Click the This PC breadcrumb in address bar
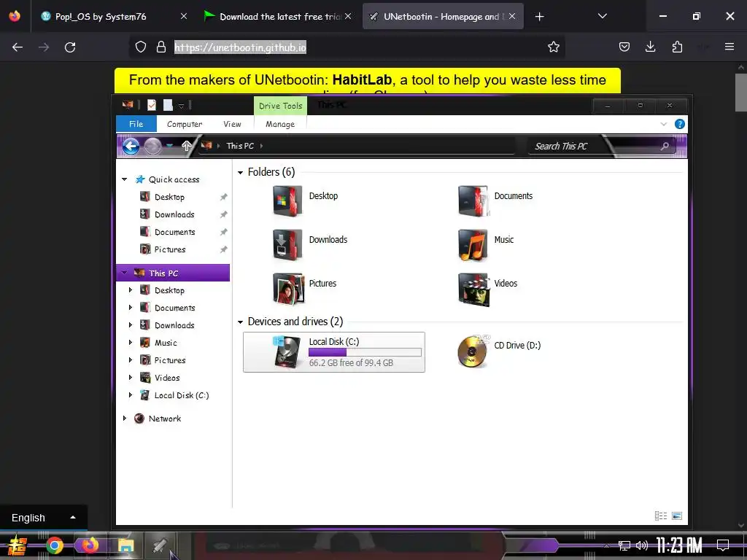Screen dimensions: 747x560 240,146
